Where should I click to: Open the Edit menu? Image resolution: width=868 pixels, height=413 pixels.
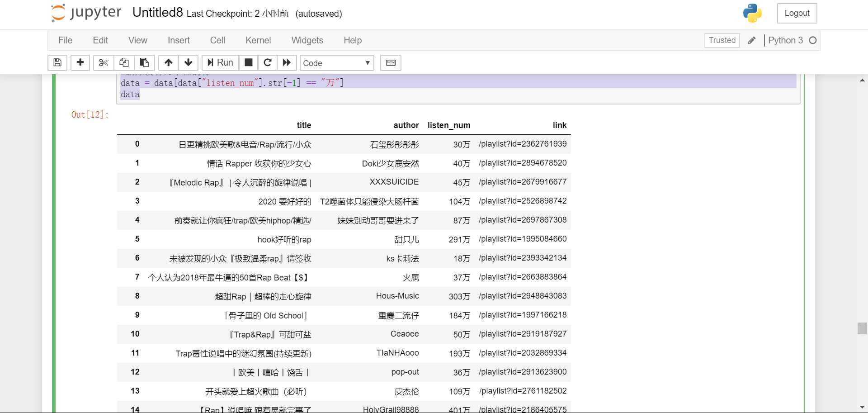(x=100, y=40)
